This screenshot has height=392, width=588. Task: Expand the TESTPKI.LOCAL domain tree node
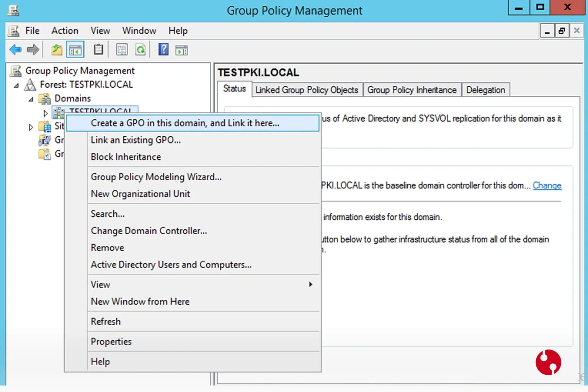(x=45, y=113)
